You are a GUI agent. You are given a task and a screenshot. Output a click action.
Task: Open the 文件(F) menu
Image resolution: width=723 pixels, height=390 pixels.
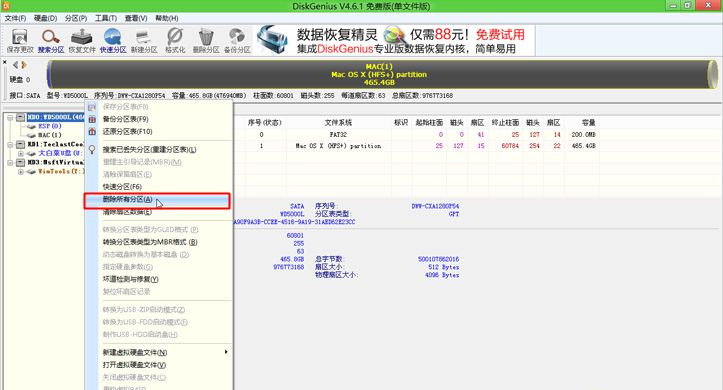pyautogui.click(x=15, y=18)
